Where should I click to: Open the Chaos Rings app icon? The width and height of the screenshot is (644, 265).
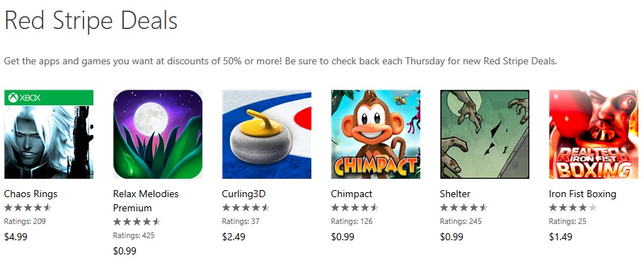click(49, 134)
